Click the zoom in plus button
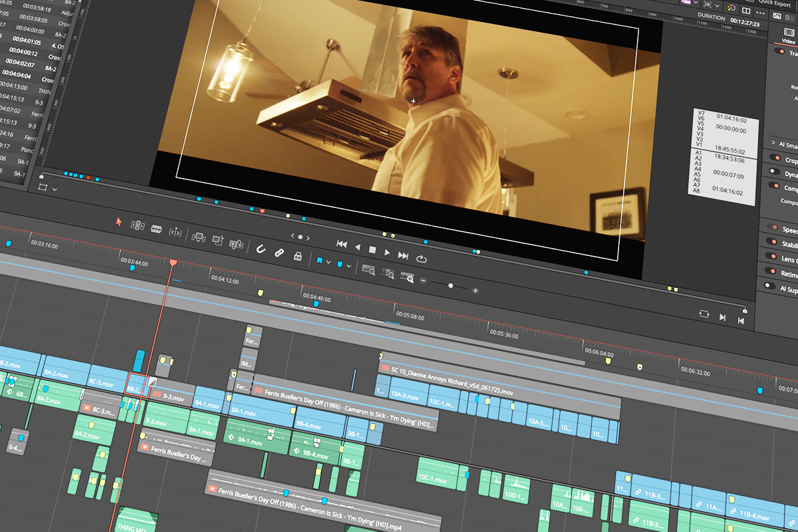The width and height of the screenshot is (798, 532). pos(475,291)
